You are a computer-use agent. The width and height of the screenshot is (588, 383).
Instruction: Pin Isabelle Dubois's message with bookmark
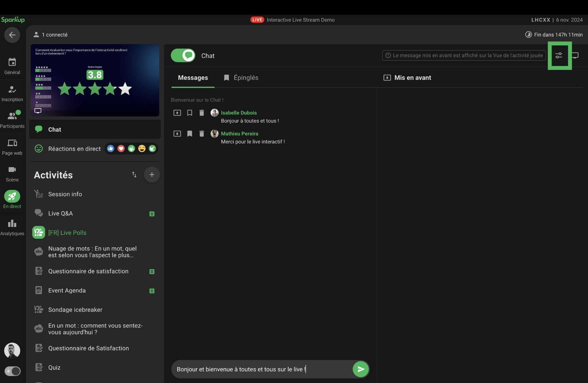pos(190,113)
